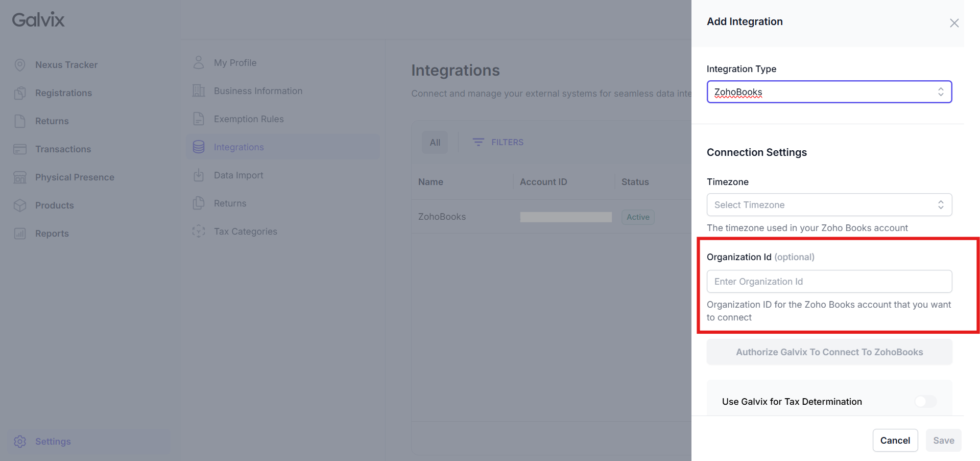Screen dimensions: 980x461
Task: Click the Tax Categories icon
Action: coord(199,231)
